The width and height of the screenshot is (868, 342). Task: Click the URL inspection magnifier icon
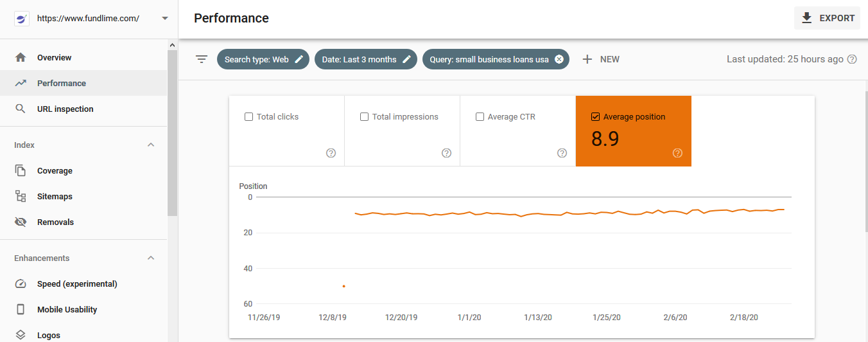pos(21,109)
